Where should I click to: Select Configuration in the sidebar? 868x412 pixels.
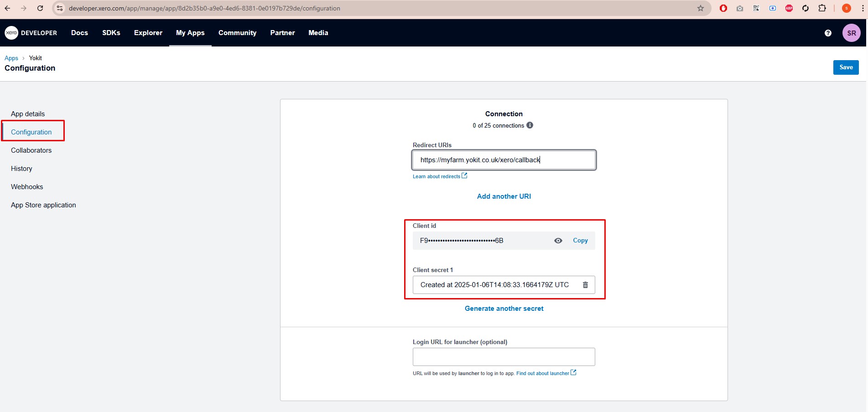coord(31,132)
